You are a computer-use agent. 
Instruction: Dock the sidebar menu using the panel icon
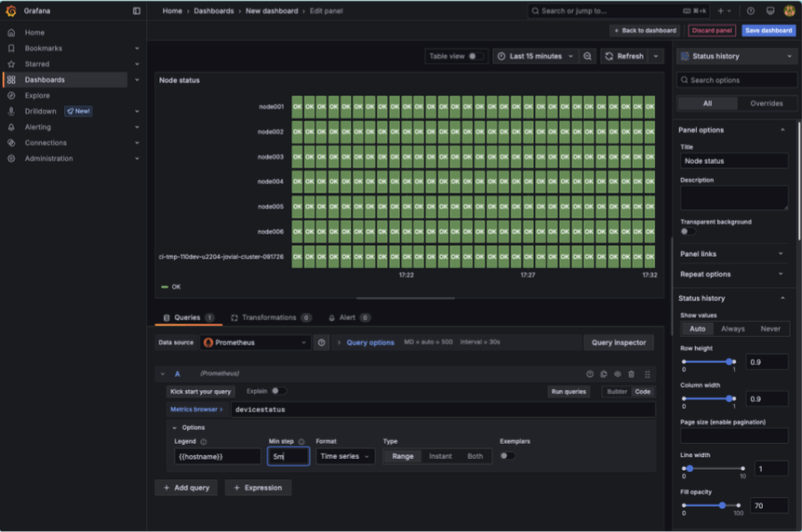136,11
